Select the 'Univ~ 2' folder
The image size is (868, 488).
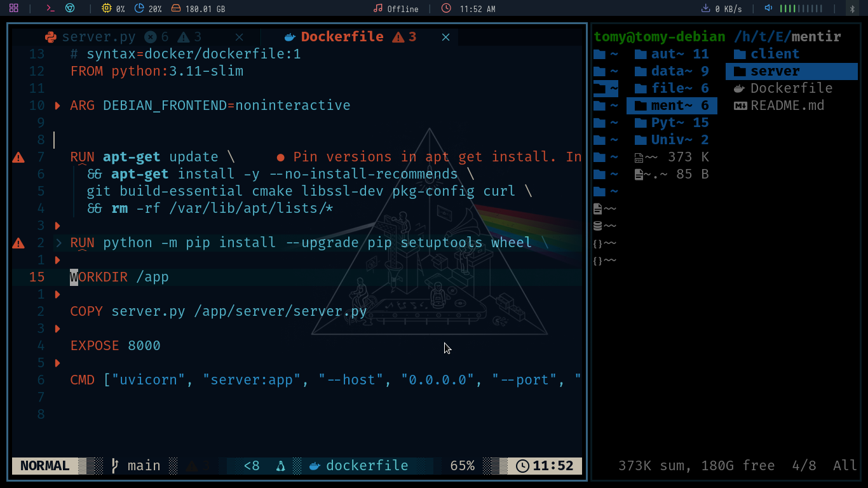click(x=672, y=140)
